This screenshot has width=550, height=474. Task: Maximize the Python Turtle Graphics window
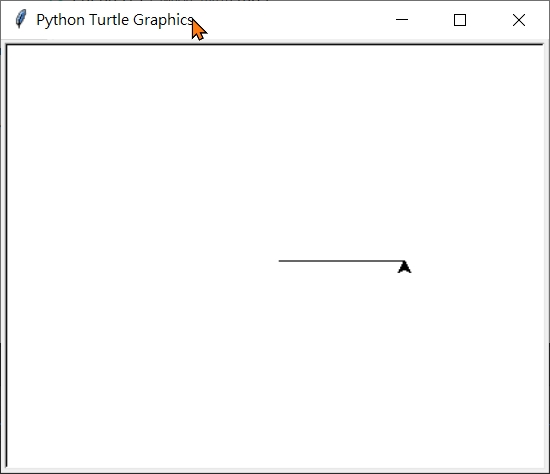coord(460,20)
